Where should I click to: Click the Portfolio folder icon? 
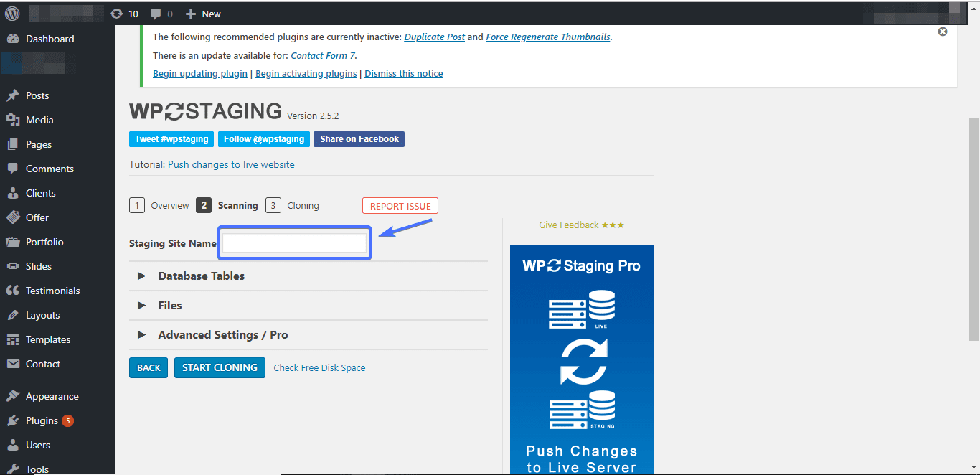point(13,242)
